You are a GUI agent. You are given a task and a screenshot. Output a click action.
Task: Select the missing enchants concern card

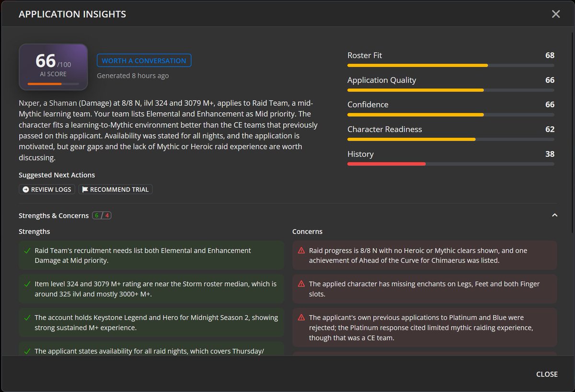click(x=425, y=289)
